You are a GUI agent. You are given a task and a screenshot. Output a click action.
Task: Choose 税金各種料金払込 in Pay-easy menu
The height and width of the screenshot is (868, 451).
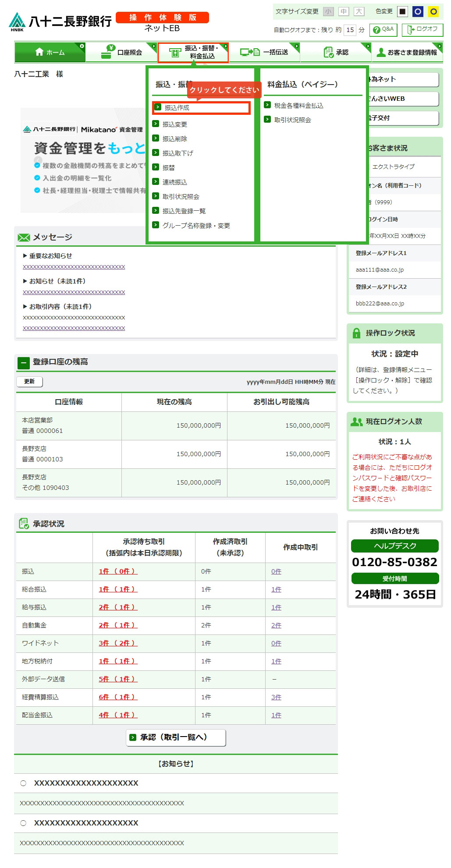[298, 106]
